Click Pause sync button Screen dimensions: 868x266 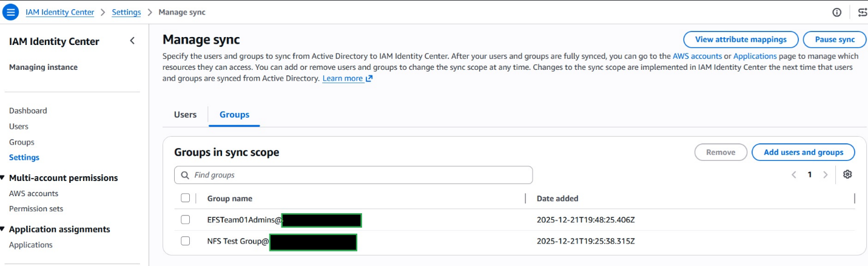835,39
